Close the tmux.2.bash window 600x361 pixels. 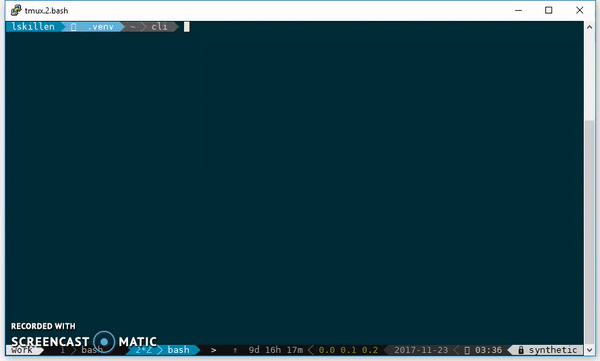click(579, 10)
